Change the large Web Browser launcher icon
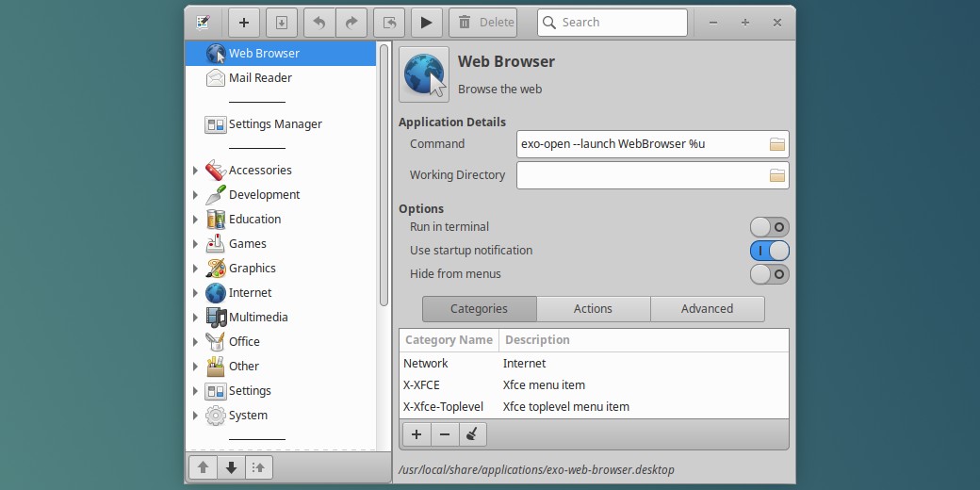This screenshot has width=980, height=490. point(424,74)
